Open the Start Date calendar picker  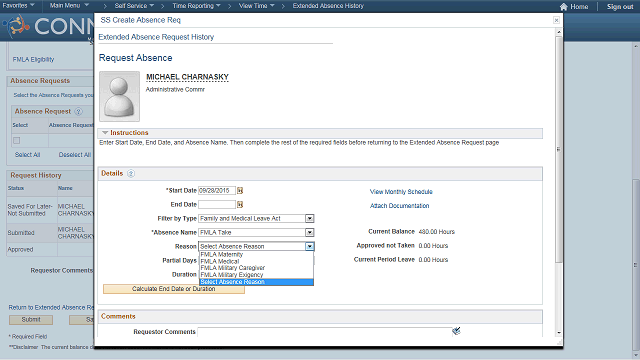pyautogui.click(x=240, y=191)
